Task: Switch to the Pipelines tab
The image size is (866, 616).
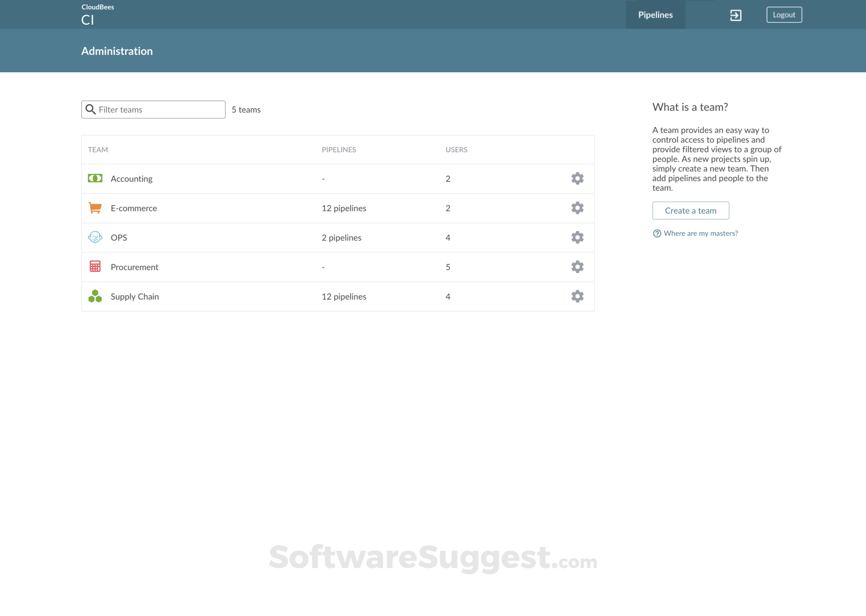Action: [655, 14]
